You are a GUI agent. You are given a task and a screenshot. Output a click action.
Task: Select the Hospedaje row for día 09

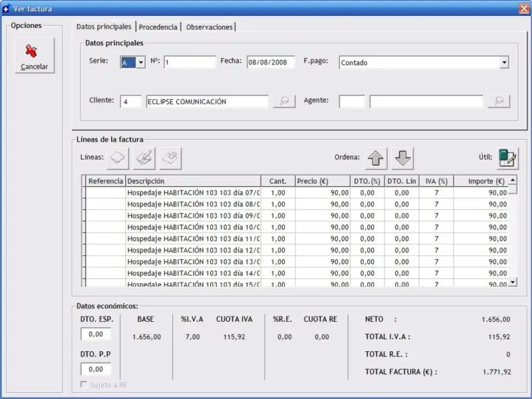(297, 215)
